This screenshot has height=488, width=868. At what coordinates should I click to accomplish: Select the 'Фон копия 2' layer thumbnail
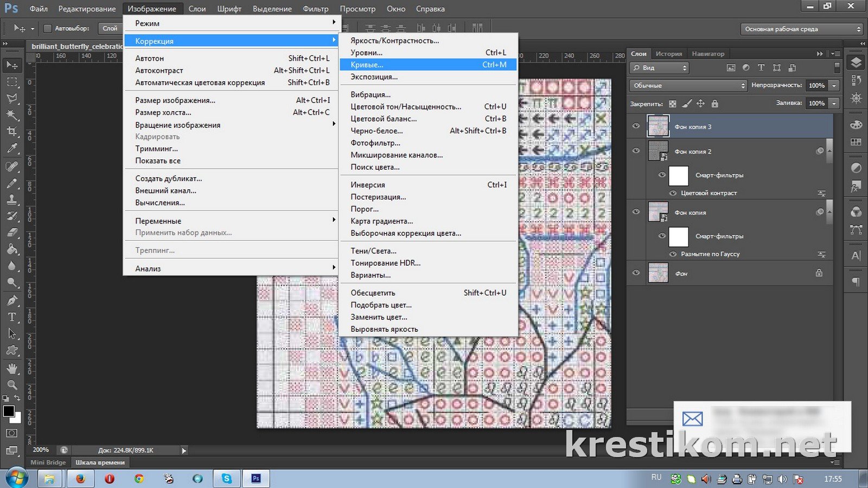658,151
